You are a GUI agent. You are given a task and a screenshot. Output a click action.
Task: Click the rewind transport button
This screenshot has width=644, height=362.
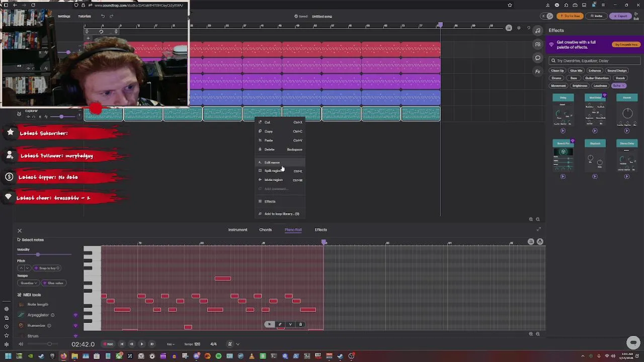pyautogui.click(x=132, y=344)
